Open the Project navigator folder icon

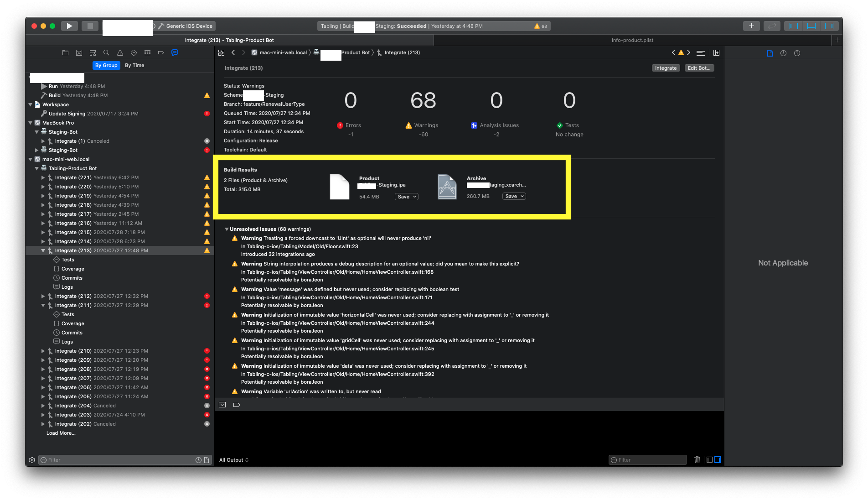tap(65, 53)
